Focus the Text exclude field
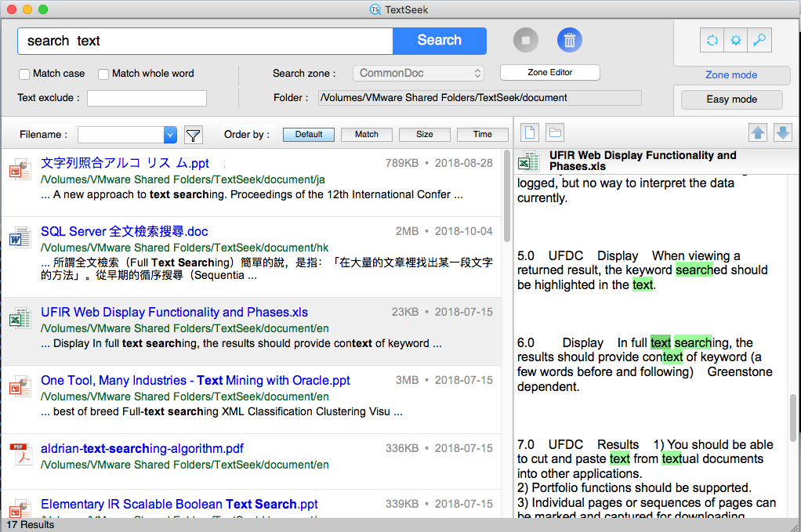 pyautogui.click(x=147, y=98)
